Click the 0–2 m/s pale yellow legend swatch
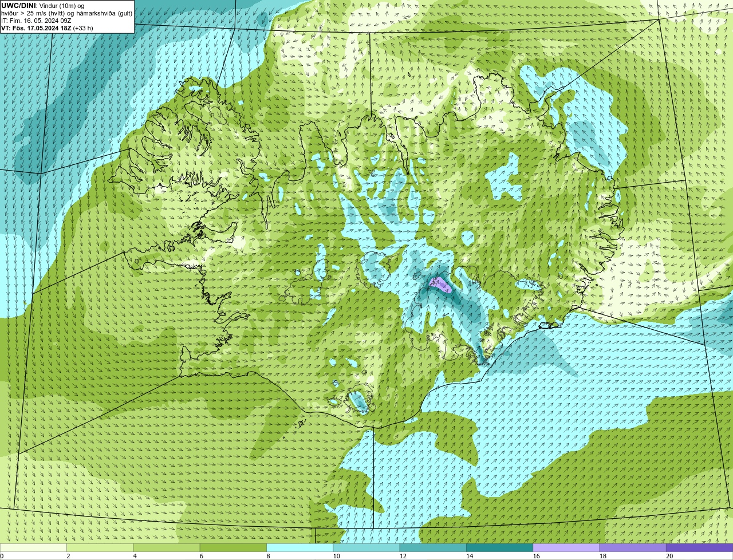This screenshot has height=560, width=733. (x=33, y=548)
